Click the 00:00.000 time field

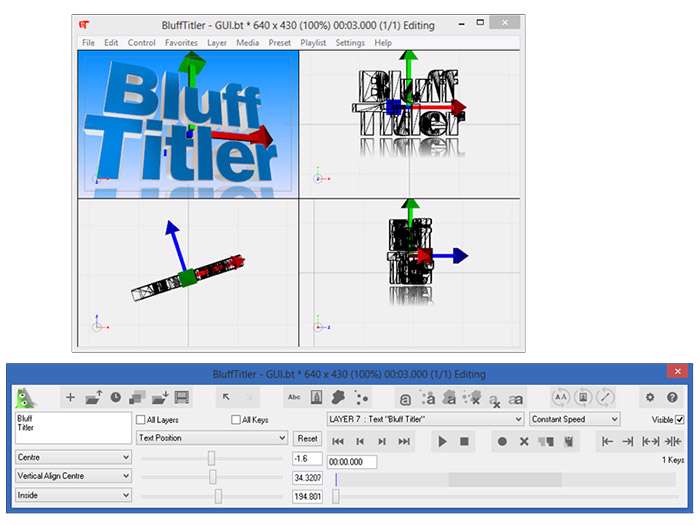352,462
